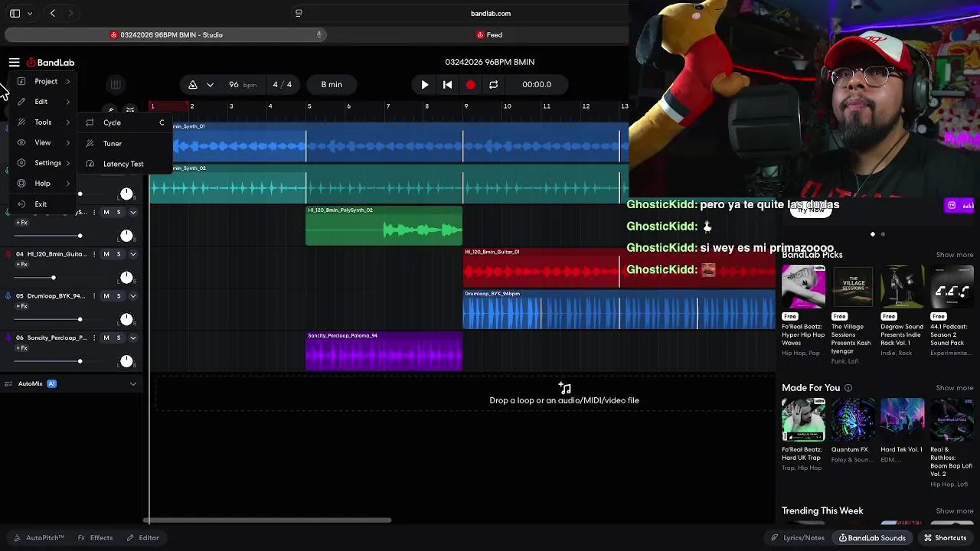Show more BandLab Picks
The image size is (980, 551).
tap(955, 255)
